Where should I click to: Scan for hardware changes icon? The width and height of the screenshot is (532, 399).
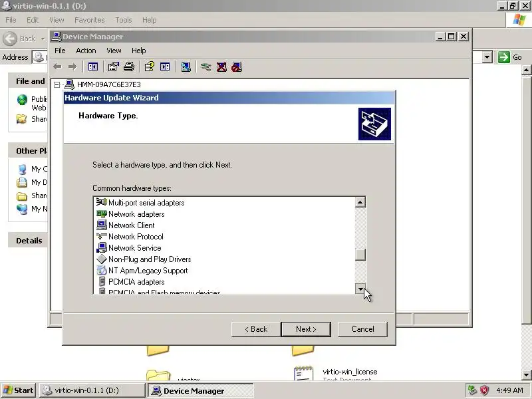click(x=186, y=67)
